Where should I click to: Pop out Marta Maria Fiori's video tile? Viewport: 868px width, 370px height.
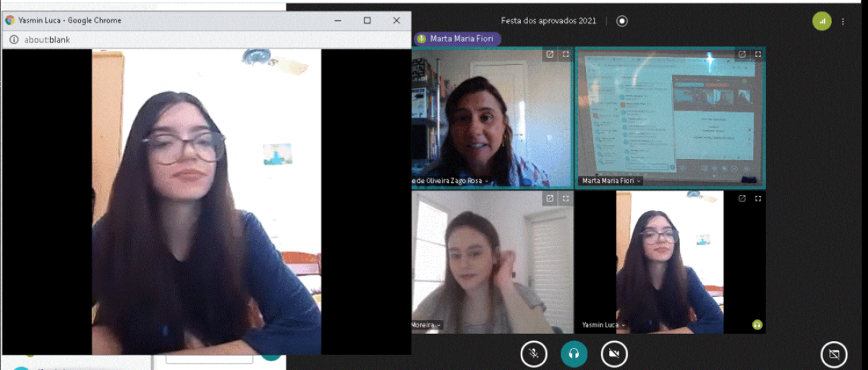point(742,54)
